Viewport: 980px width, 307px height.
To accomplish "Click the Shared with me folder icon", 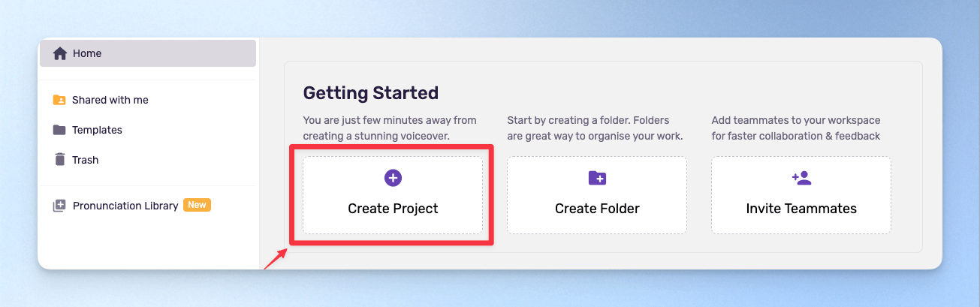I will 59,100.
